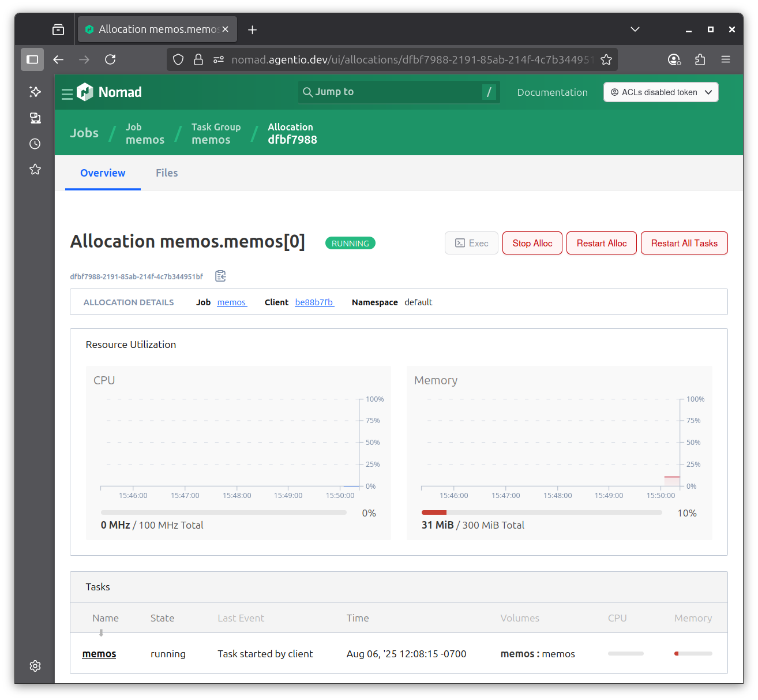Open the recent browsing tabs icon
This screenshot has width=758, height=700.
[58, 29]
